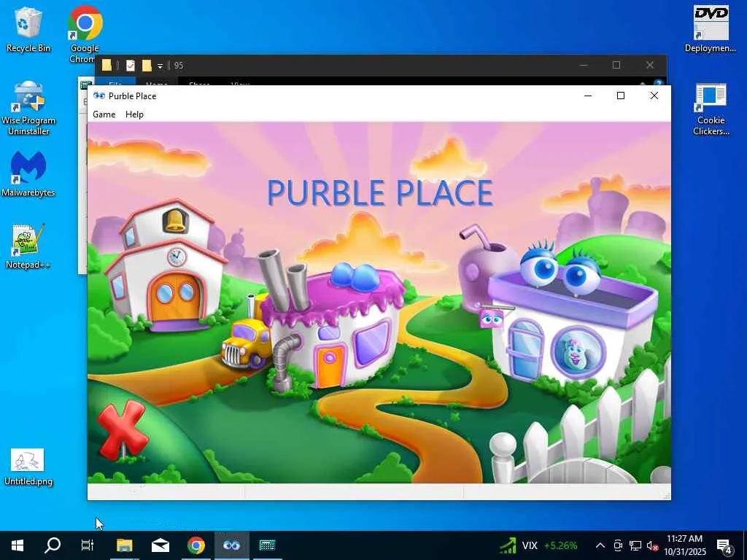Click the Purble Place title bar eyes icon
Viewport: 747px width, 560px height.
click(x=99, y=96)
